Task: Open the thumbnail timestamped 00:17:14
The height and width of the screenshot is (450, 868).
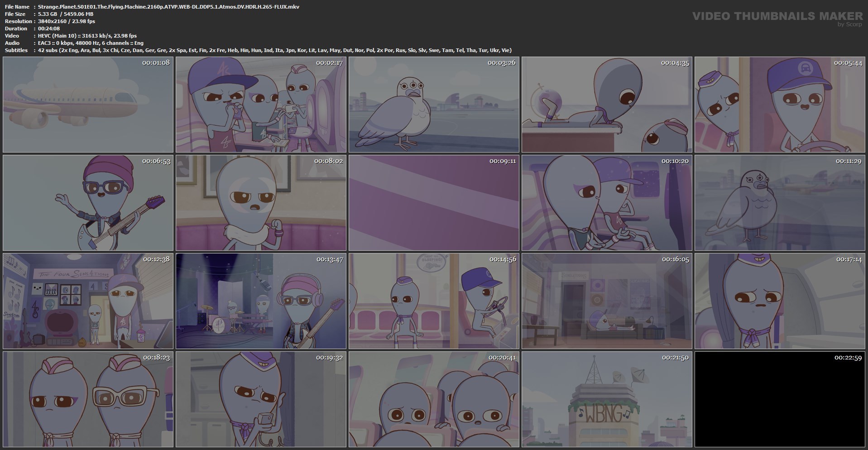Action: click(x=780, y=301)
